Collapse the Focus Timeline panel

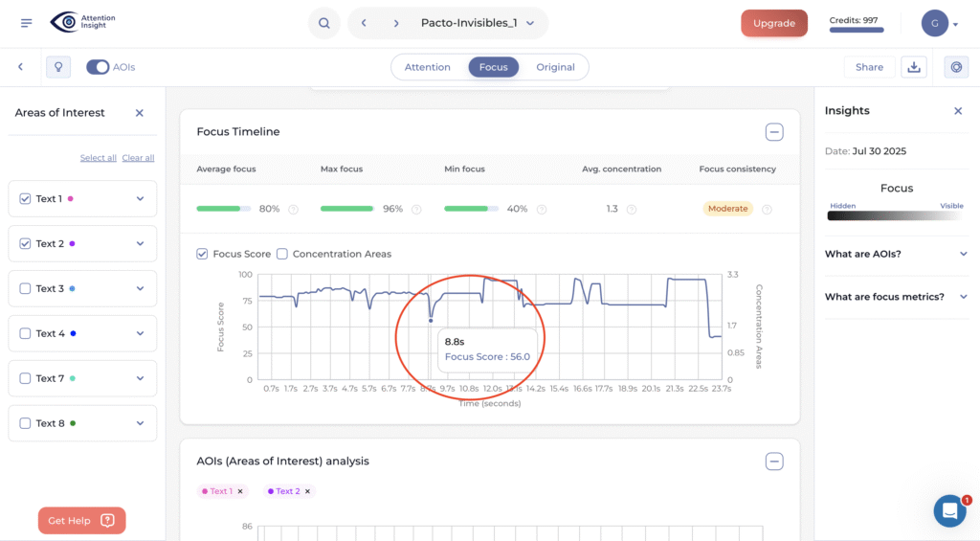point(774,132)
